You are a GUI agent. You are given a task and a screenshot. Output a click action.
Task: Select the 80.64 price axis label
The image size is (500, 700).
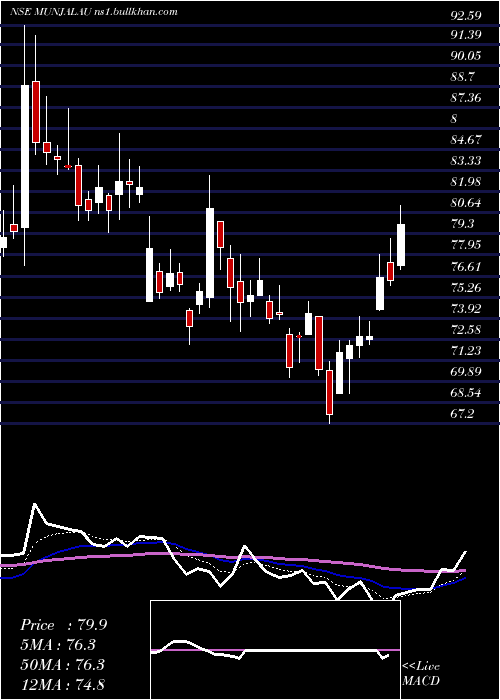click(x=466, y=203)
